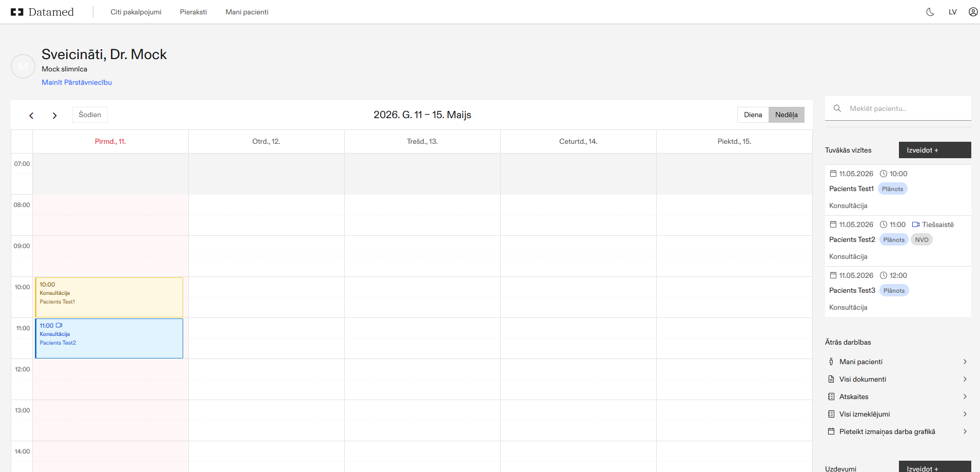Image resolution: width=980 pixels, height=472 pixels.
Task: Select Piektd., 15. day header
Action: point(734,141)
